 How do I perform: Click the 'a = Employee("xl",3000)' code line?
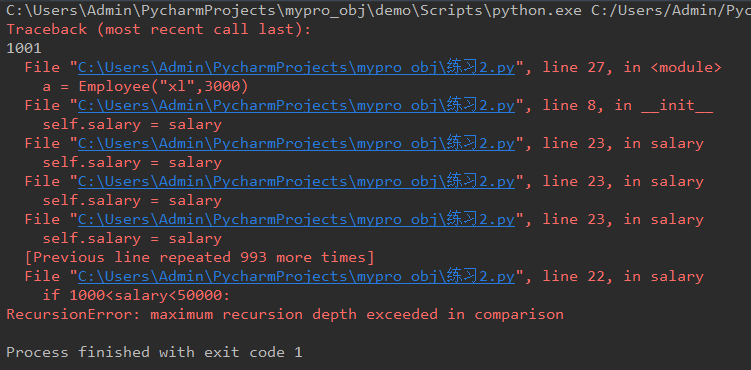pyautogui.click(x=145, y=87)
